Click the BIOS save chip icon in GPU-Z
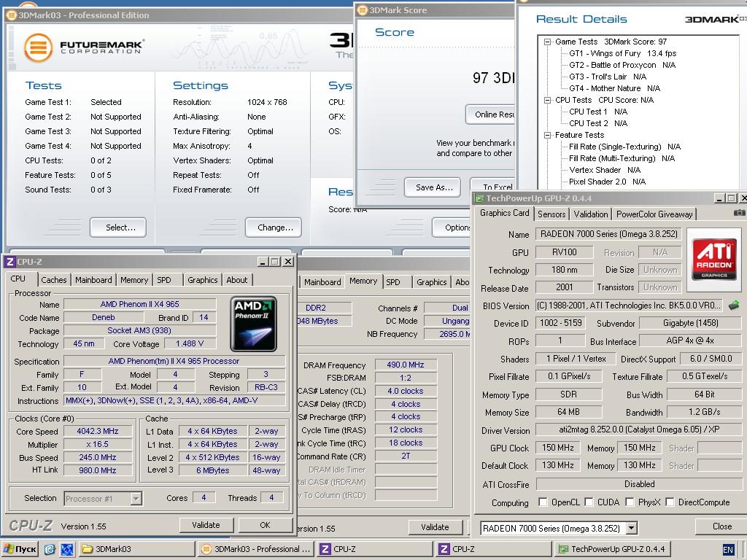 734,305
